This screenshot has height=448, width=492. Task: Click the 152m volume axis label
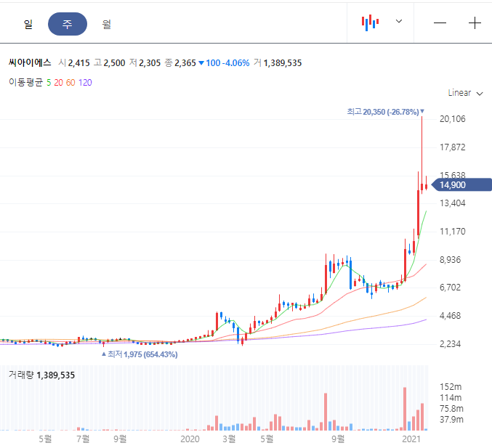coord(451,387)
